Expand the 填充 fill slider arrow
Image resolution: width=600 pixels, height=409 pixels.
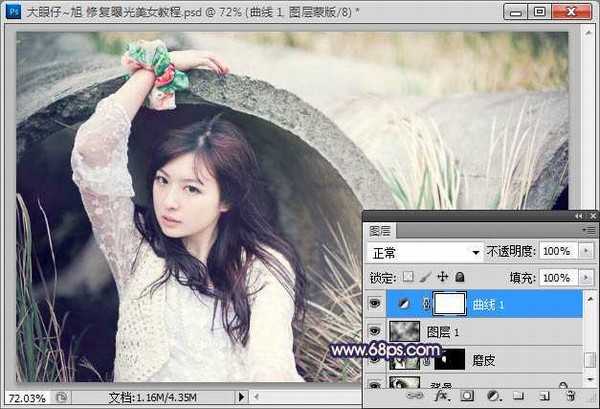click(x=586, y=277)
